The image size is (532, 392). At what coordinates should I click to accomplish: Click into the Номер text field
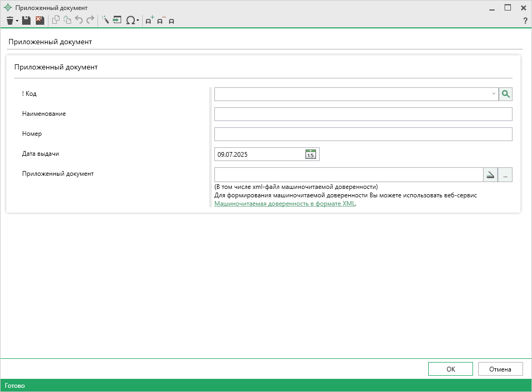tap(363, 134)
